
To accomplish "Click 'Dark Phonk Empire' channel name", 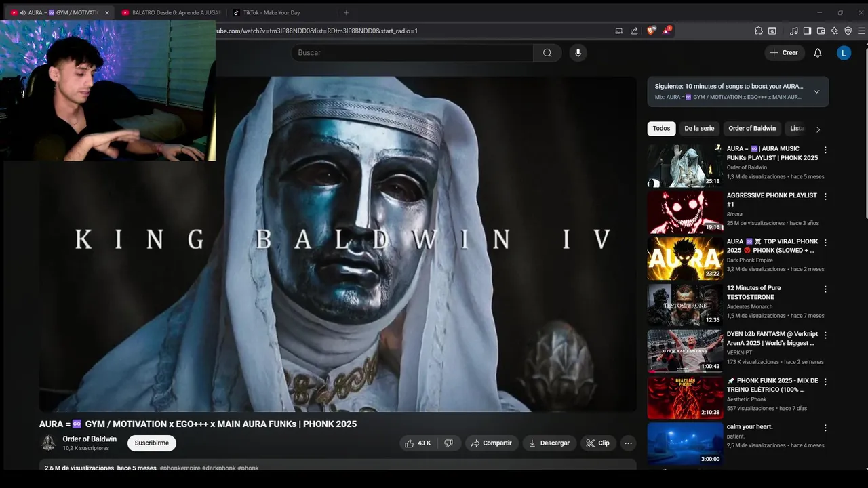I will [749, 260].
